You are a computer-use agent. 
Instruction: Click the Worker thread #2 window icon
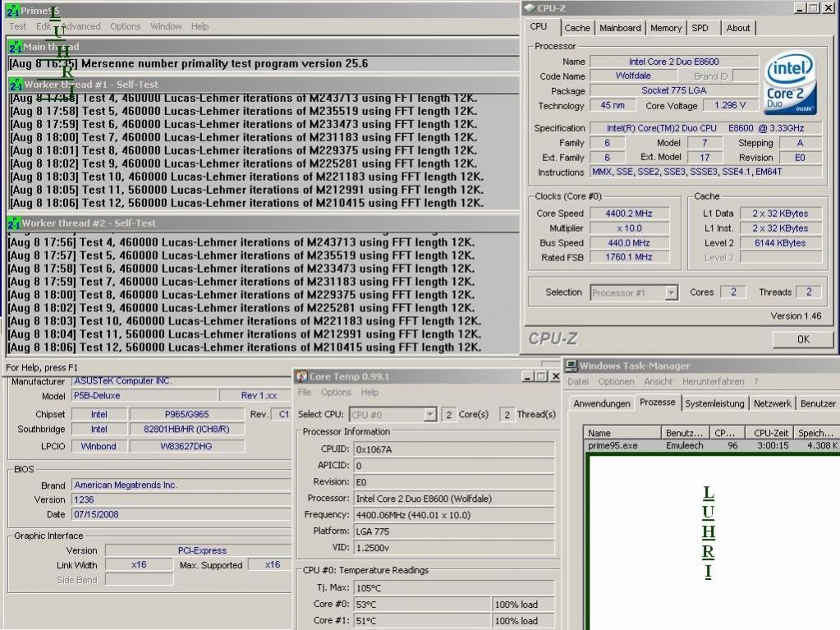point(14,223)
